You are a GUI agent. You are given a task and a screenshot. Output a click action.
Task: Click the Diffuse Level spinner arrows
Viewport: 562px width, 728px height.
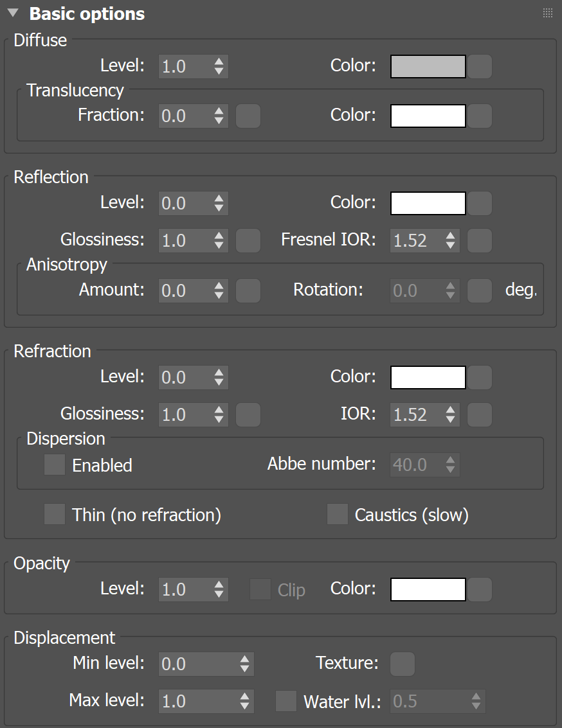[219, 66]
